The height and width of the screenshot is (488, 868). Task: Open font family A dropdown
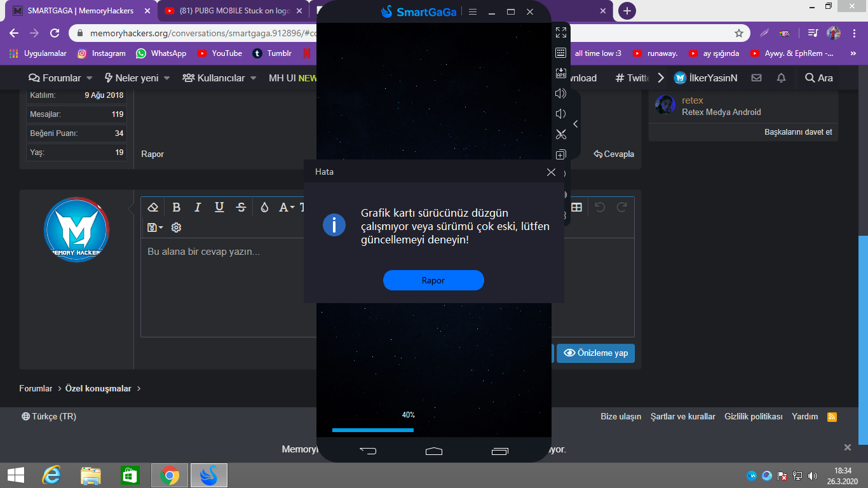287,207
